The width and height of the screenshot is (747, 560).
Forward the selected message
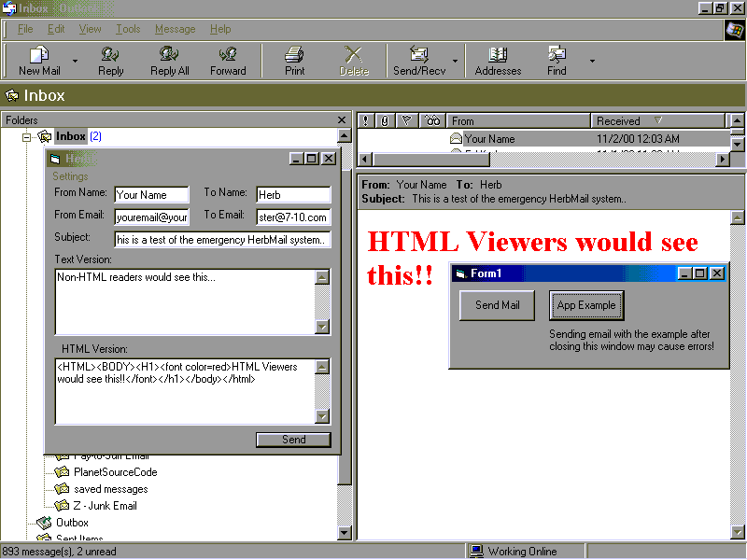tap(228, 61)
